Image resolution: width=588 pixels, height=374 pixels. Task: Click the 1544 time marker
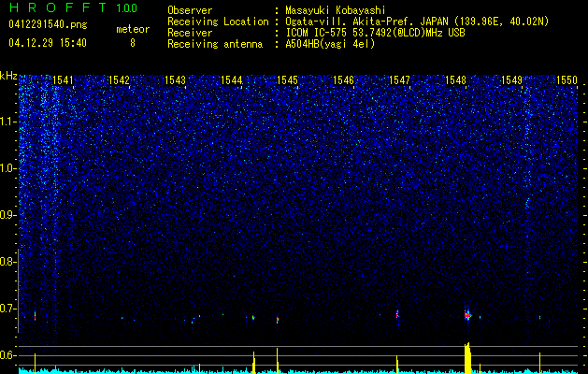point(232,79)
